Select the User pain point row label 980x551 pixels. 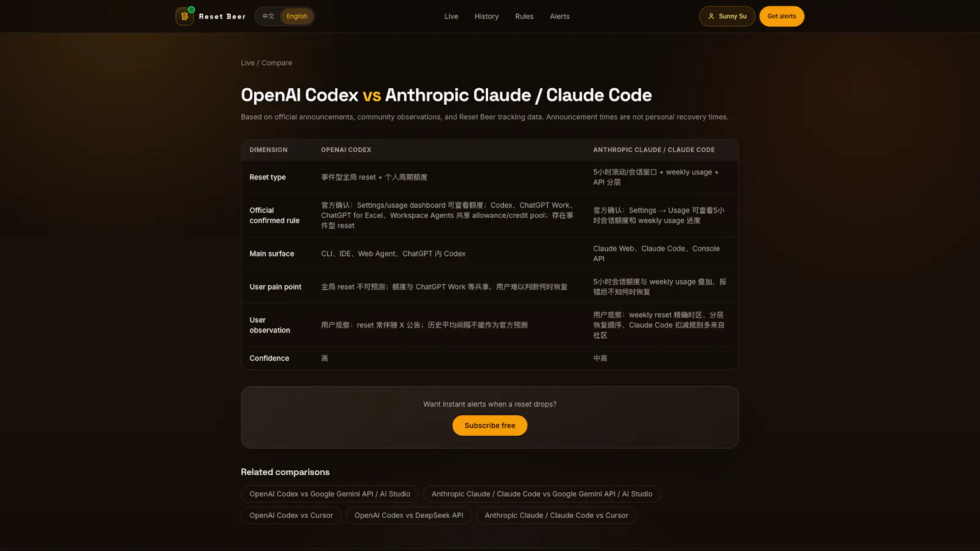(275, 287)
